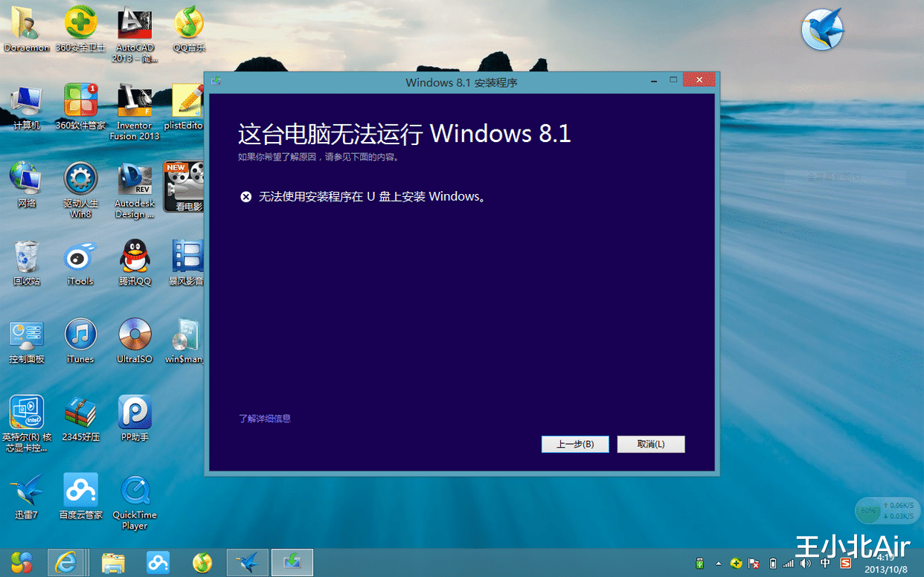Screen dimensions: 924x577
Task: Open the network signal strength popup
Action: point(787,564)
